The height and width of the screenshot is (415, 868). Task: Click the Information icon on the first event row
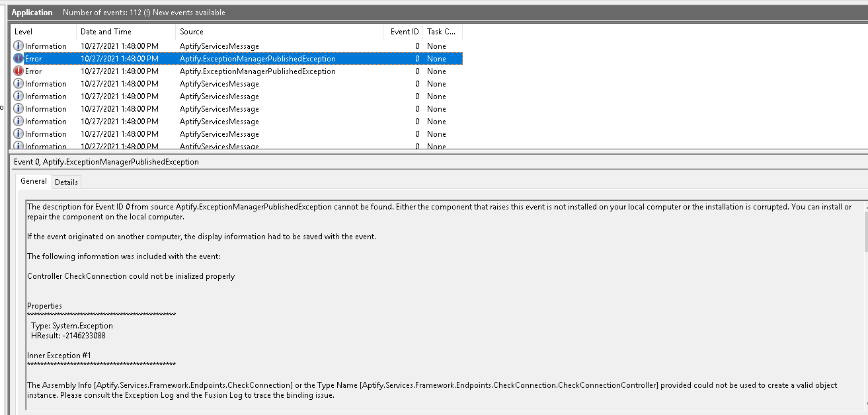(18, 46)
